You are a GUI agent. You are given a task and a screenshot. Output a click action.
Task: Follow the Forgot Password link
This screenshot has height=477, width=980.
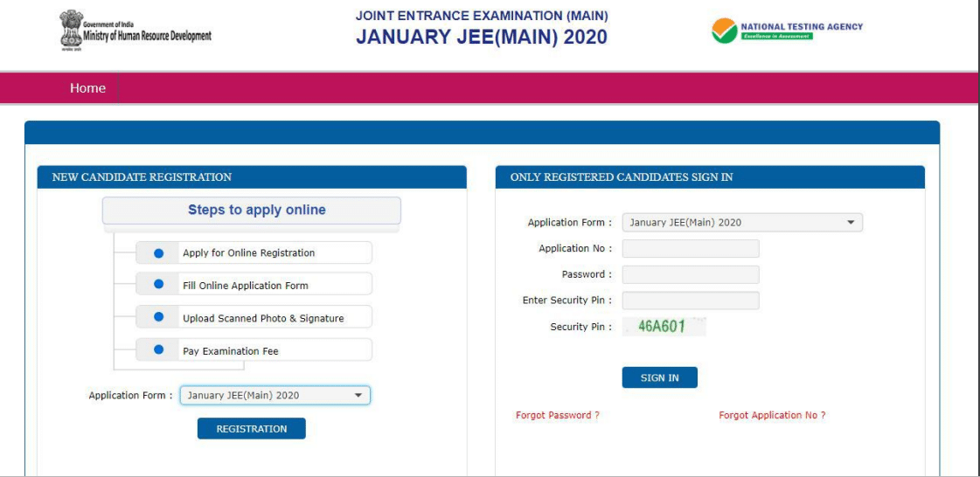[x=558, y=416]
